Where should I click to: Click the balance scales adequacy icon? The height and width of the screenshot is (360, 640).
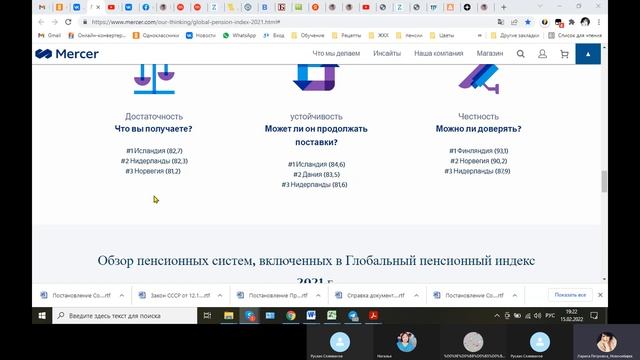pos(154,79)
